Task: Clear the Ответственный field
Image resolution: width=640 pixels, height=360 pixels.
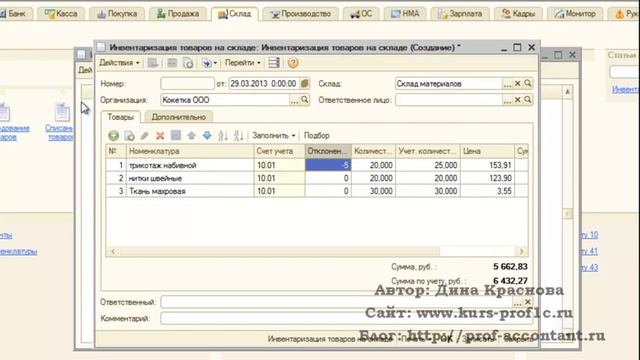Action: pyautogui.click(x=527, y=302)
